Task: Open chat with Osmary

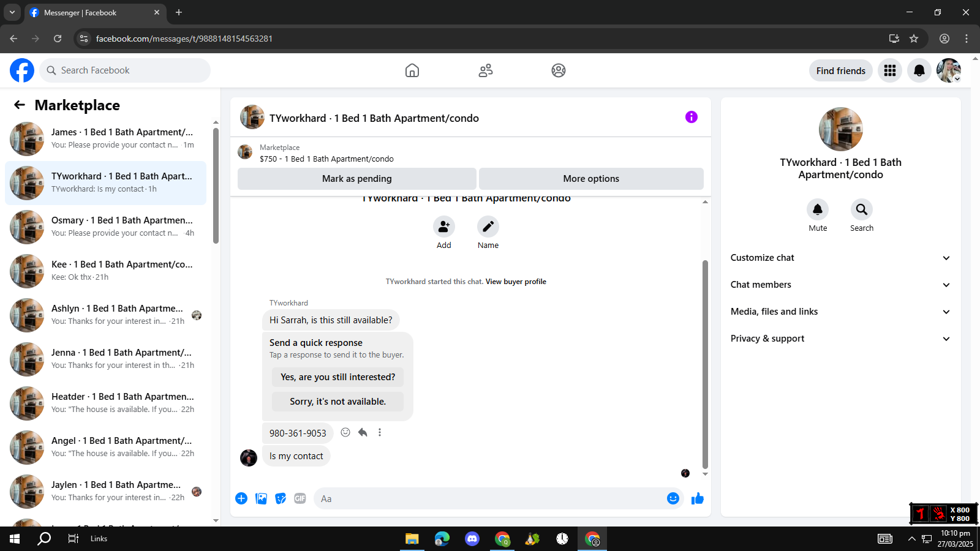Action: point(105,227)
